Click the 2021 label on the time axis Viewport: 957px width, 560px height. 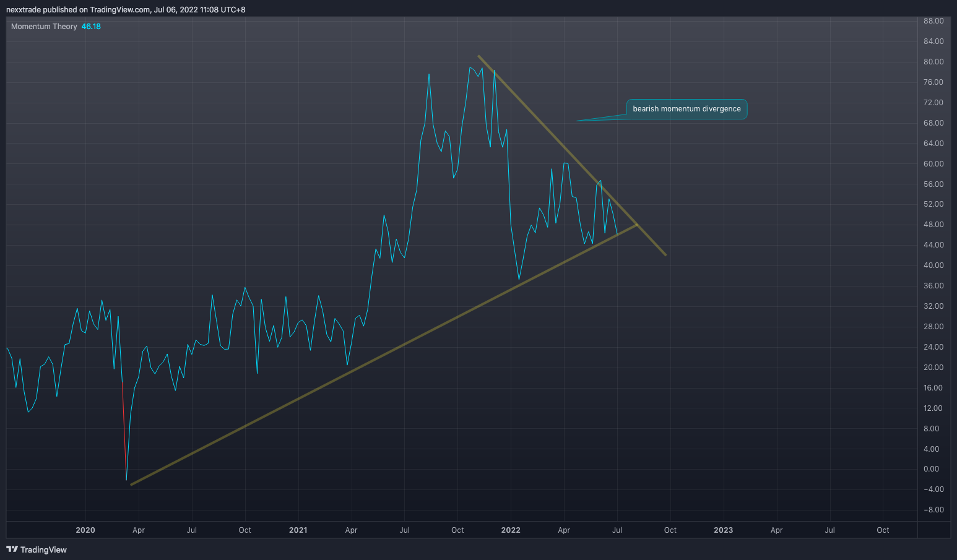(x=298, y=530)
